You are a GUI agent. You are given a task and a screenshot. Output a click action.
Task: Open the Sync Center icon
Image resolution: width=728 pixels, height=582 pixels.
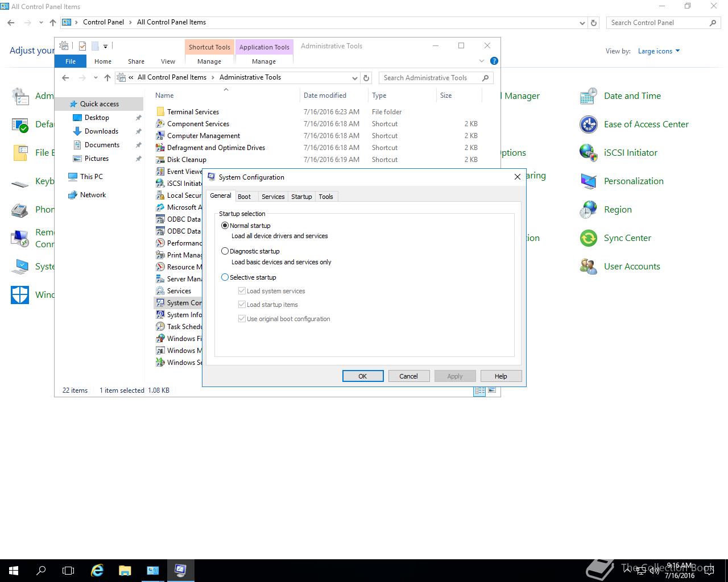coord(627,238)
